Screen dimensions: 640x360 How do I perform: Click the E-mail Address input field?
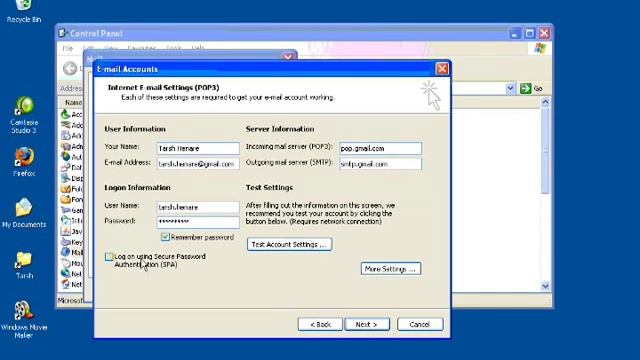[198, 164]
